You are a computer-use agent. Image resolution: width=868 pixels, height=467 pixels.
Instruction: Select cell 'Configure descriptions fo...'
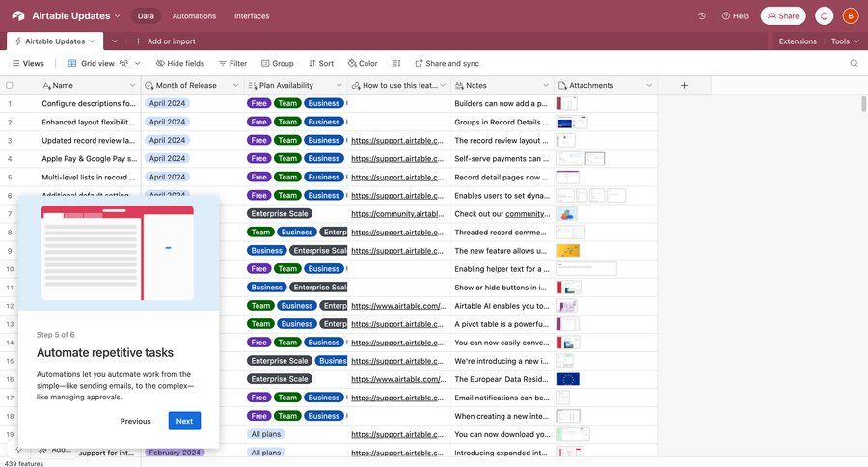click(x=89, y=103)
